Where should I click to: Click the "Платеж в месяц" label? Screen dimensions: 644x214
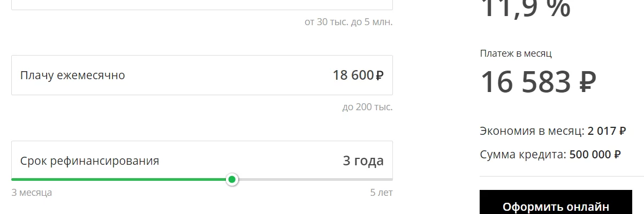tap(516, 53)
